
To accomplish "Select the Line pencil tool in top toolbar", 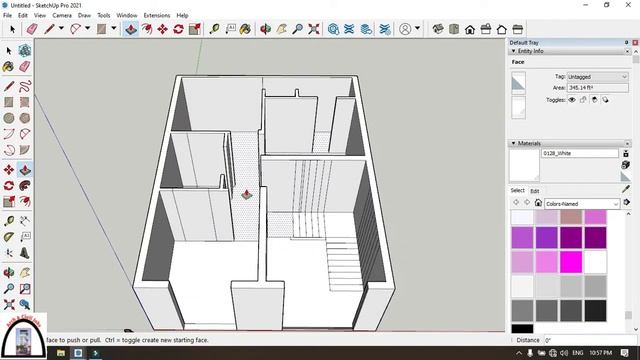I will tap(49, 29).
